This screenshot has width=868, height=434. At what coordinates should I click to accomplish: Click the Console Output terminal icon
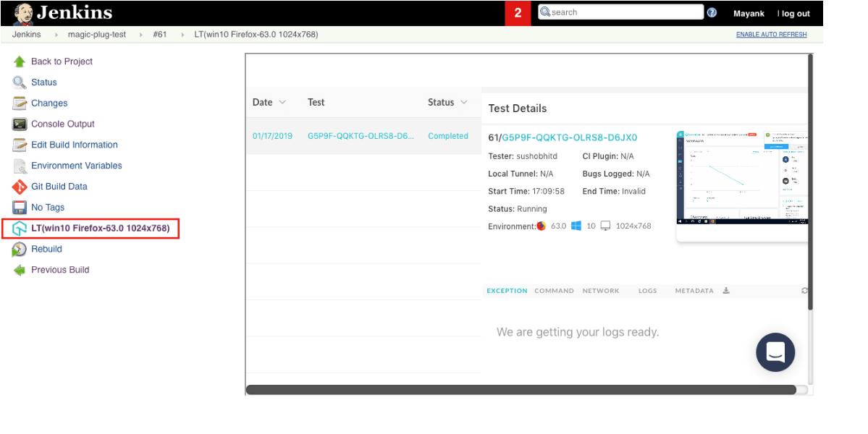point(20,124)
